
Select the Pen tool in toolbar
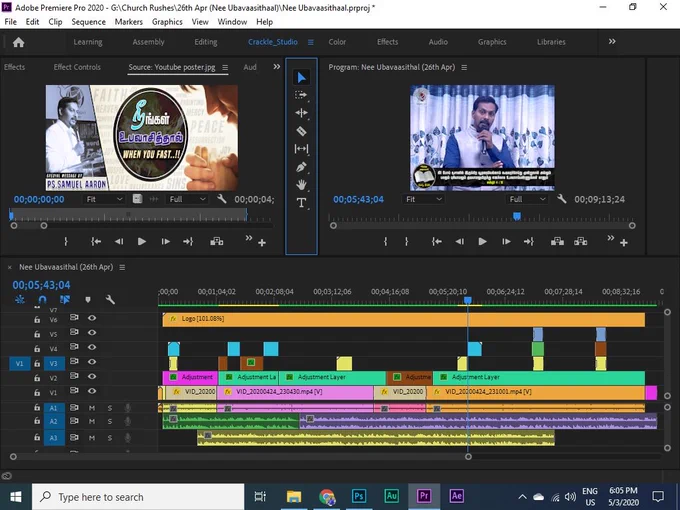click(301, 167)
